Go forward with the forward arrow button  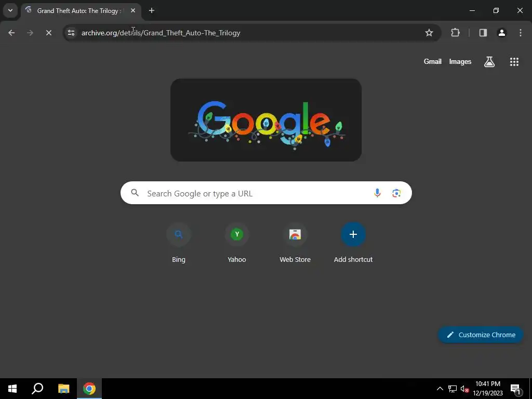30,33
